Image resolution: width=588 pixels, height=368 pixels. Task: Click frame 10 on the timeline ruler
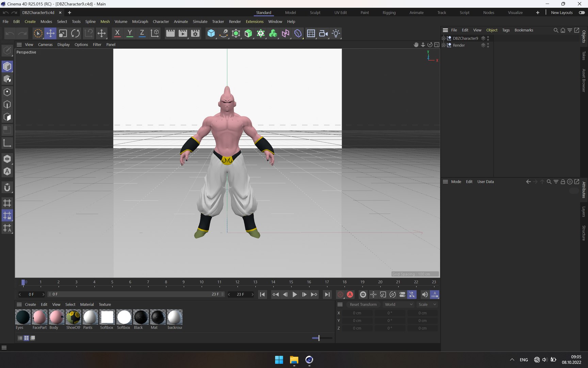(x=201, y=282)
